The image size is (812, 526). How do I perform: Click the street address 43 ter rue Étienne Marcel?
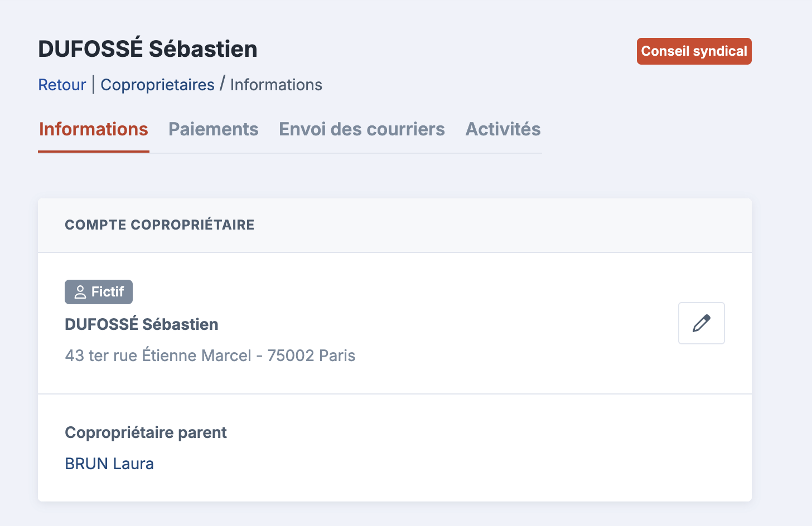coord(158,355)
